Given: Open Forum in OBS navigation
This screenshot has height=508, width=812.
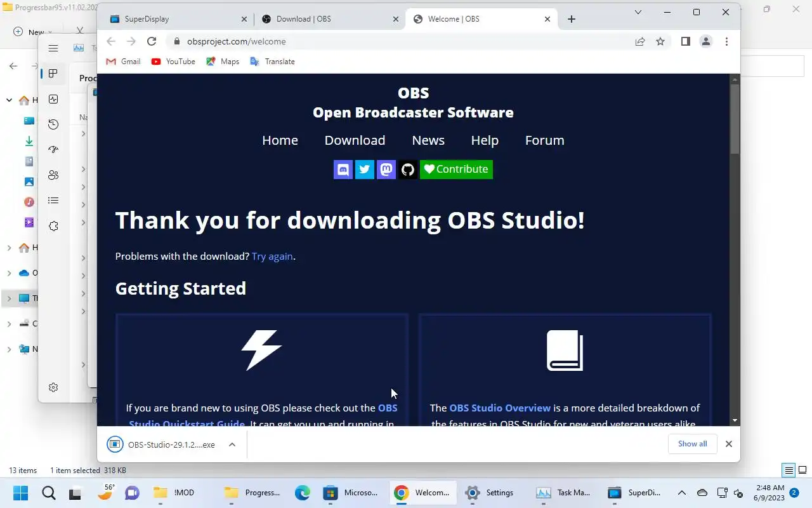Looking at the screenshot, I should [x=544, y=140].
